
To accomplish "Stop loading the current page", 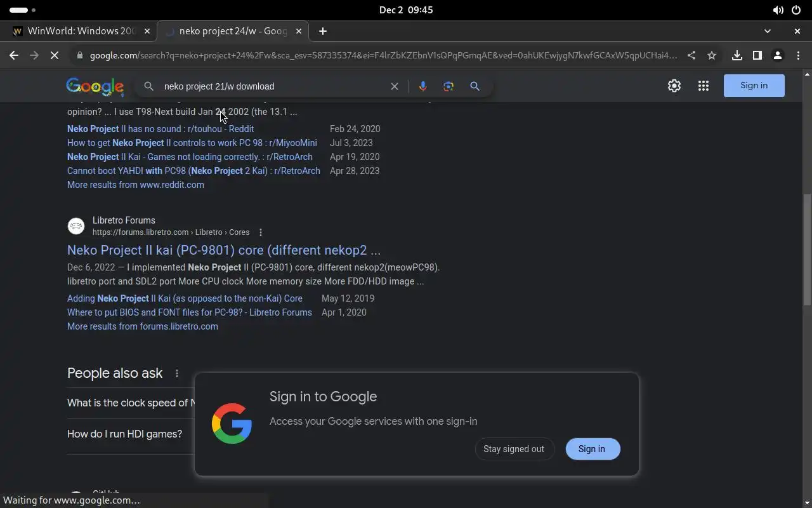I will coord(55,55).
